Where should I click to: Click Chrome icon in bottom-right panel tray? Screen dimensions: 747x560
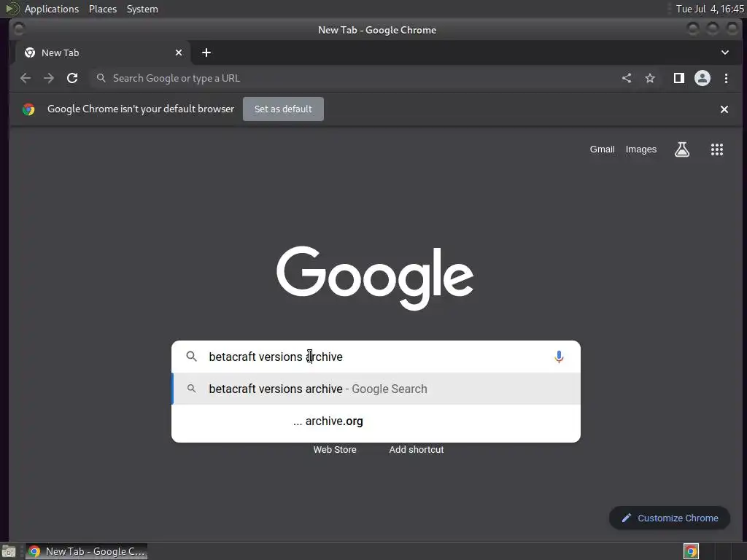pyautogui.click(x=691, y=551)
